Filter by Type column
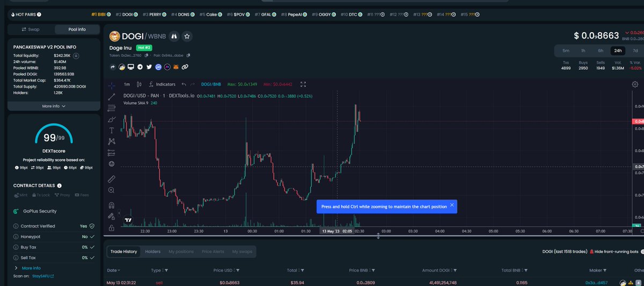644x286 pixels. 166,270
